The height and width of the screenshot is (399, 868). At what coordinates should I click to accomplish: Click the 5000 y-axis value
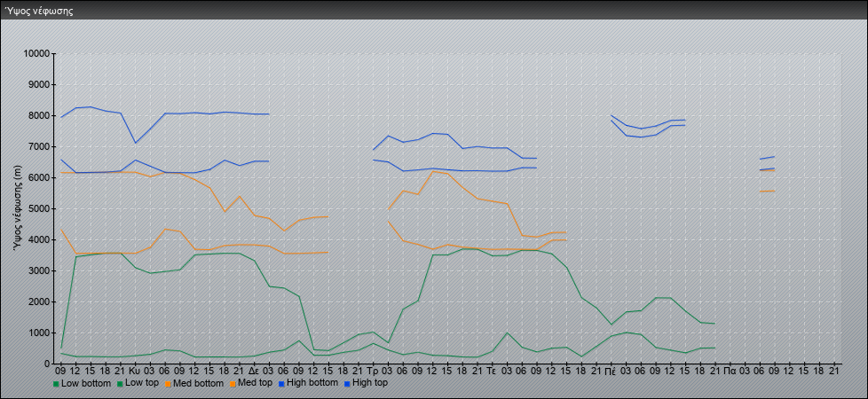click(39, 208)
